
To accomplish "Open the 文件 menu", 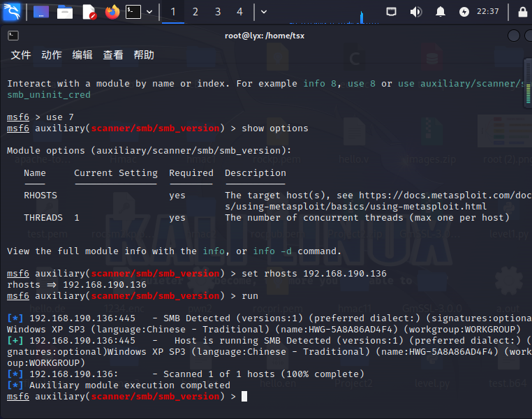I will click(21, 54).
